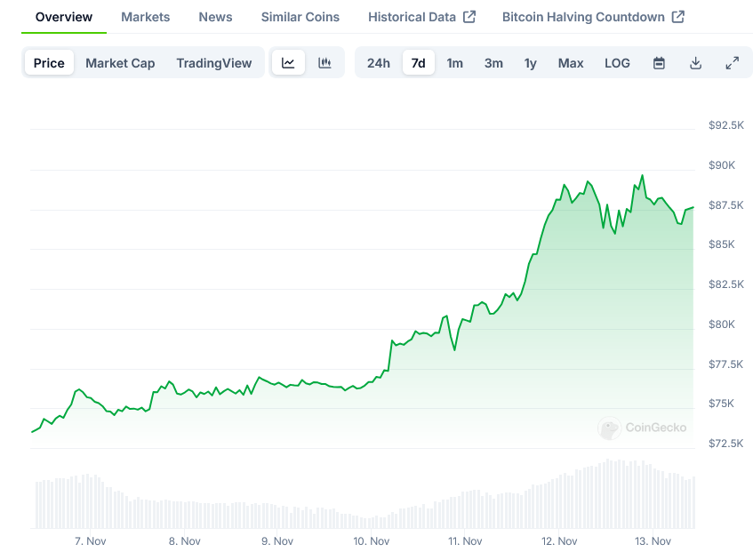Download the chart data
Screen dimensions: 753x560
[695, 63]
